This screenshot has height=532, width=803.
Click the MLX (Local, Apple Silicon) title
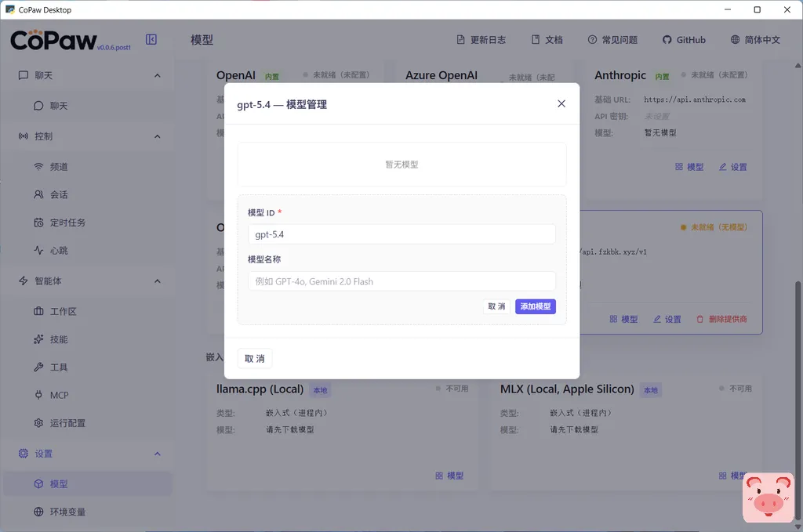(567, 389)
